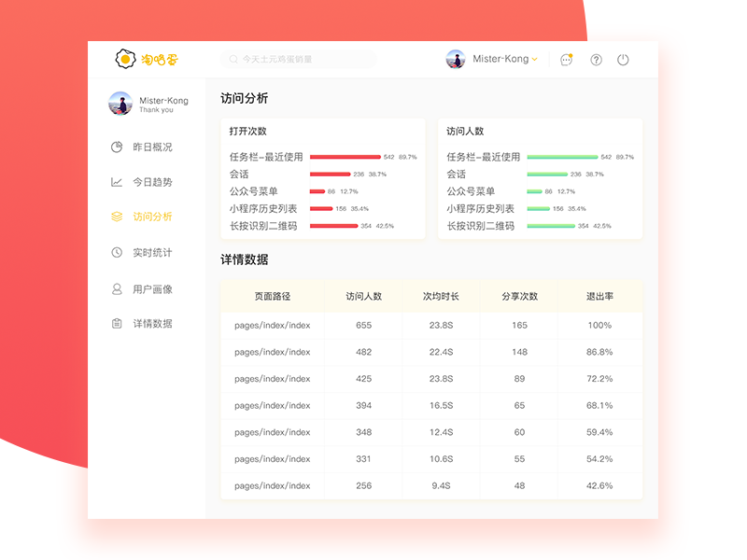The width and height of the screenshot is (747, 560).
Task: Open the 实时统计 menu item
Action: pyautogui.click(x=152, y=252)
